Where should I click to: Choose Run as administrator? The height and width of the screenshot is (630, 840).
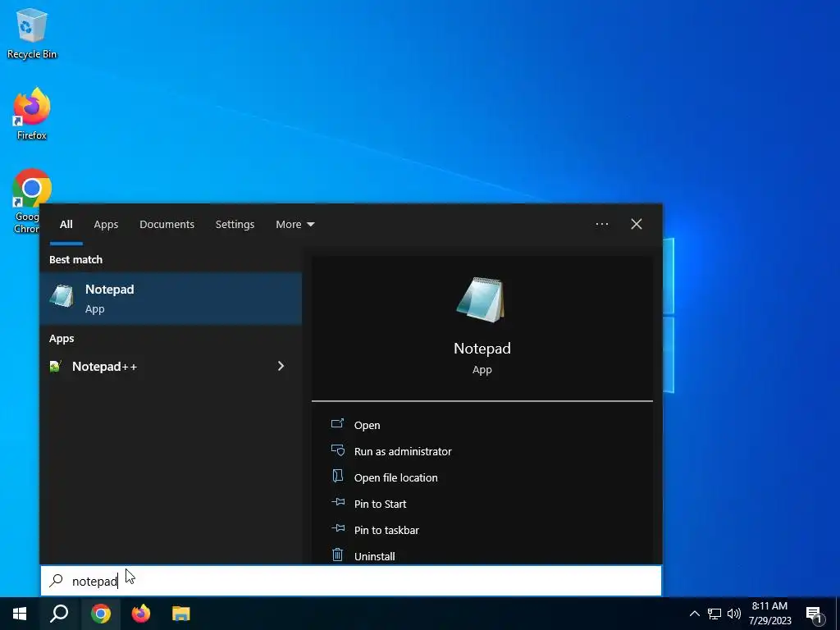tap(403, 451)
